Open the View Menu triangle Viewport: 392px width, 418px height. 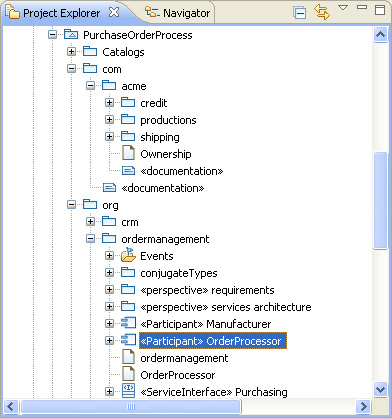tap(343, 7)
